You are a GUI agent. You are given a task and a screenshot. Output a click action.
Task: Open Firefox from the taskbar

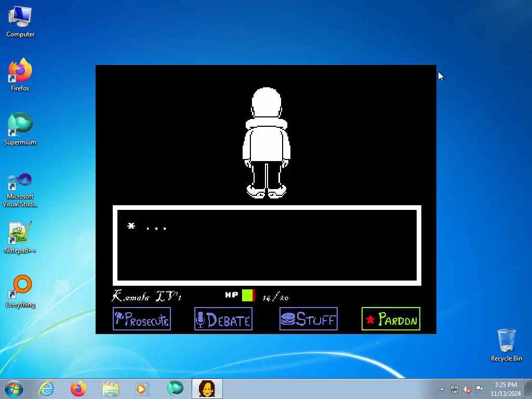point(78,389)
